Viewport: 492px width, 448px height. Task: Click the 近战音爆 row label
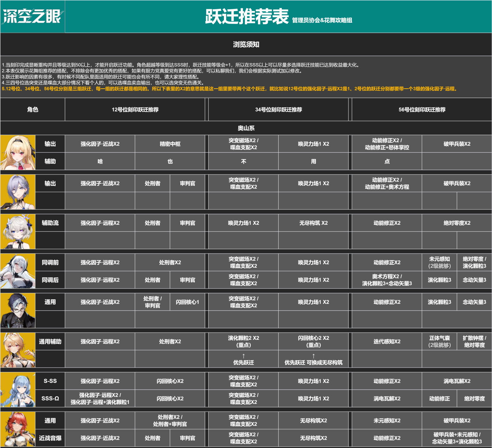(50, 438)
